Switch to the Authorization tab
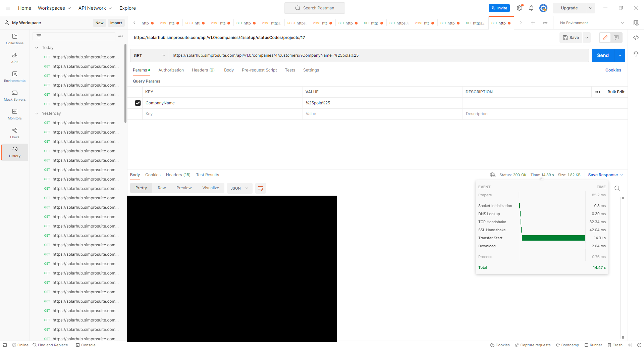This screenshot has width=644, height=349. pos(171,70)
